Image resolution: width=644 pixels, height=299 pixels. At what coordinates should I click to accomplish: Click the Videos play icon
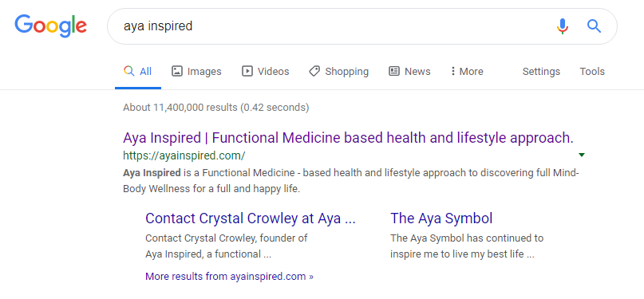point(247,72)
